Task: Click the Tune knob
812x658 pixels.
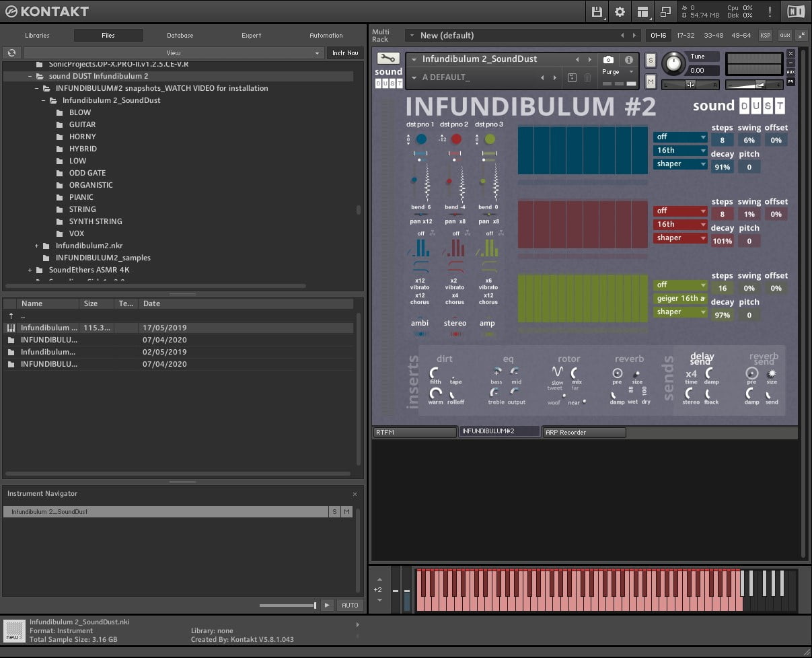Action: 672,65
